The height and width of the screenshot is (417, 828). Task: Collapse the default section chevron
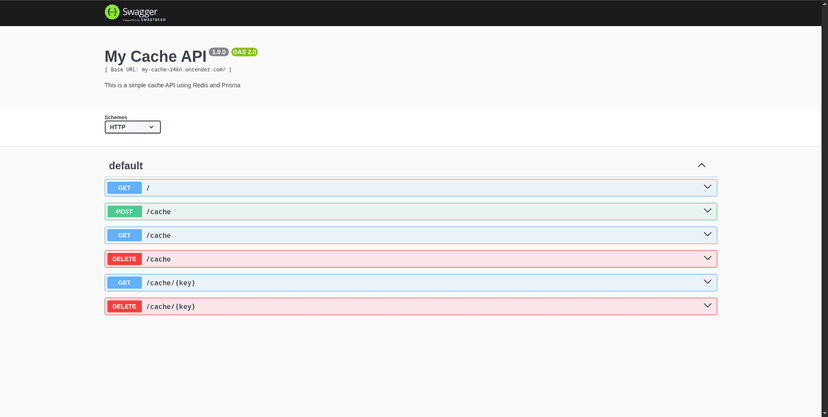click(x=702, y=165)
